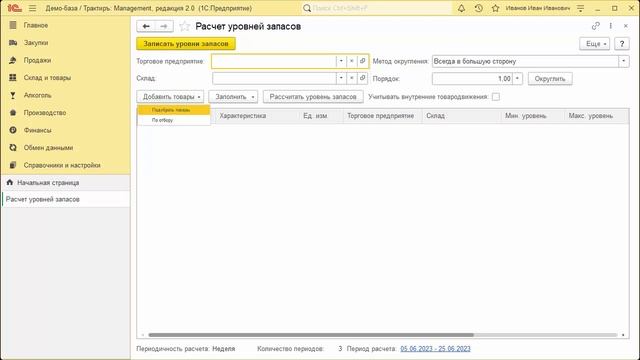Click Торговое предприятие column header
640x360 pixels.
point(383,116)
